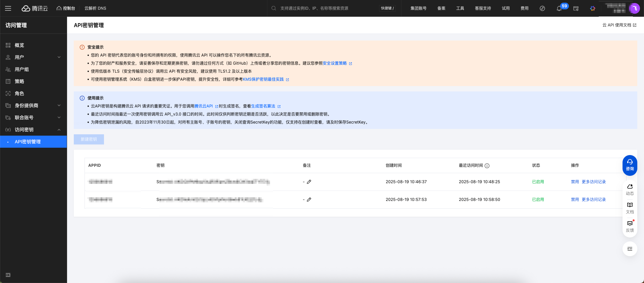This screenshot has width=644, height=283.
Task: Click info icon beside 最近访问时间 header
Action: [487, 166]
